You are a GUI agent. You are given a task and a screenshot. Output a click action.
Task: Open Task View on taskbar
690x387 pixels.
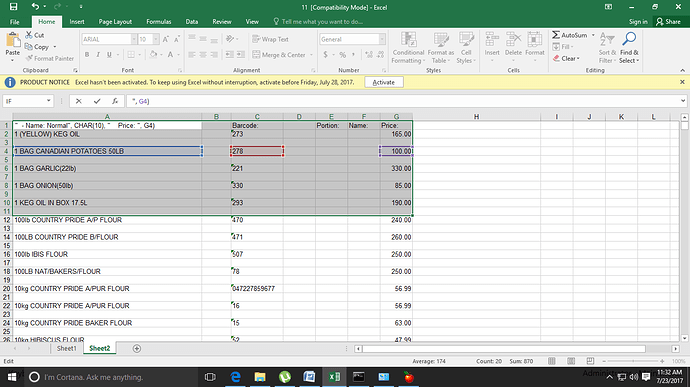point(210,377)
